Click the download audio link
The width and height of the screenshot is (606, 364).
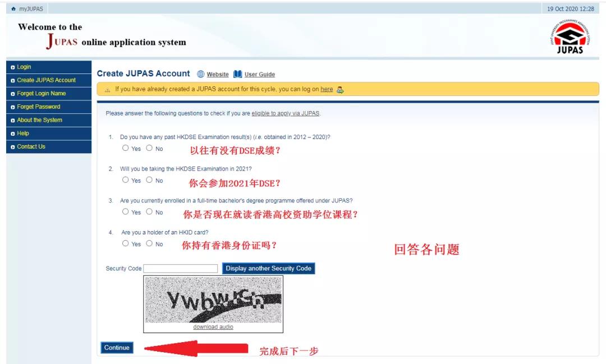tap(213, 327)
